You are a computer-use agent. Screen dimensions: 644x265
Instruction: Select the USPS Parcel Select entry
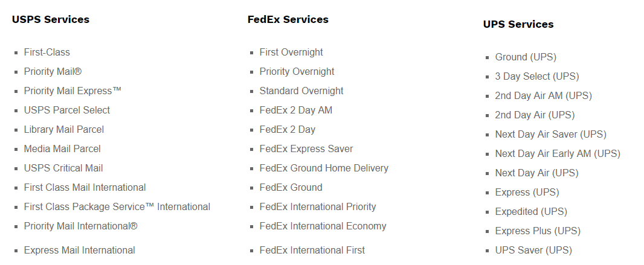click(x=67, y=110)
